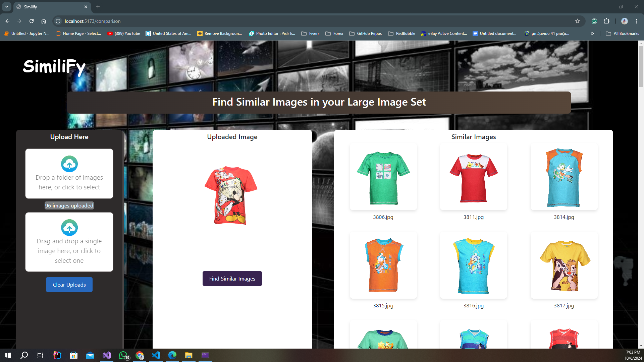Image resolution: width=644 pixels, height=362 pixels.
Task: Go back using browser back arrow
Action: tap(7, 21)
